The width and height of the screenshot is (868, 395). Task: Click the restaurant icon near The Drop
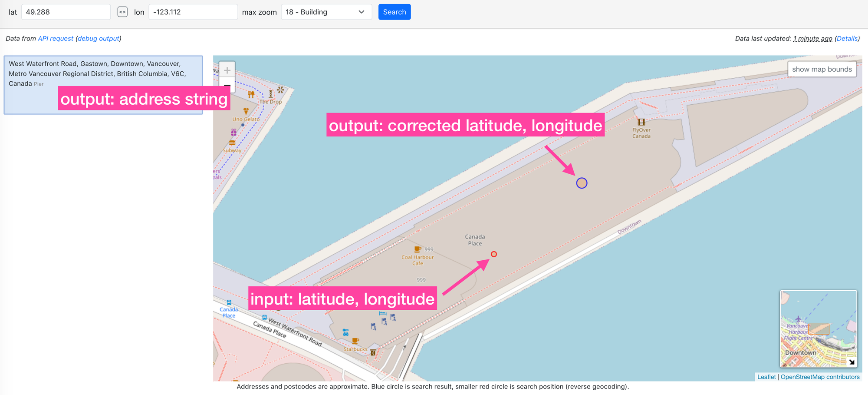coord(251,93)
